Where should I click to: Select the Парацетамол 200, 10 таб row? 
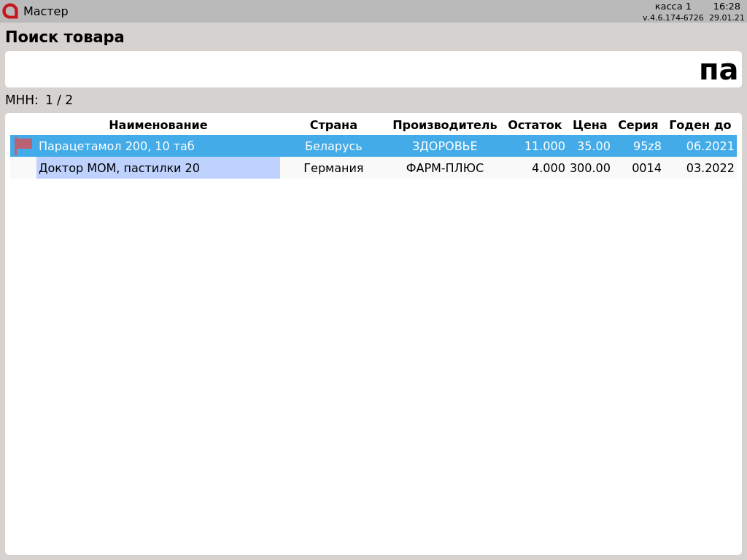coord(117,146)
